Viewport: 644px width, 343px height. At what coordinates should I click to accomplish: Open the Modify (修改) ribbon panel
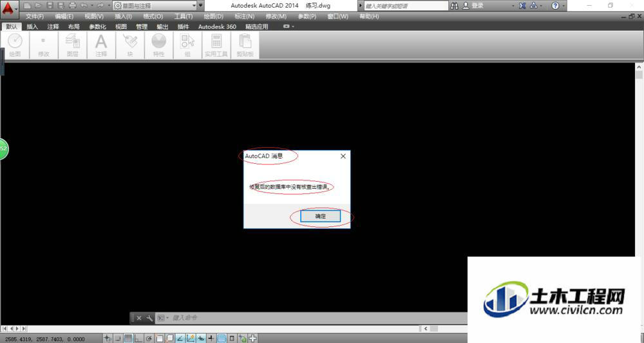click(44, 45)
